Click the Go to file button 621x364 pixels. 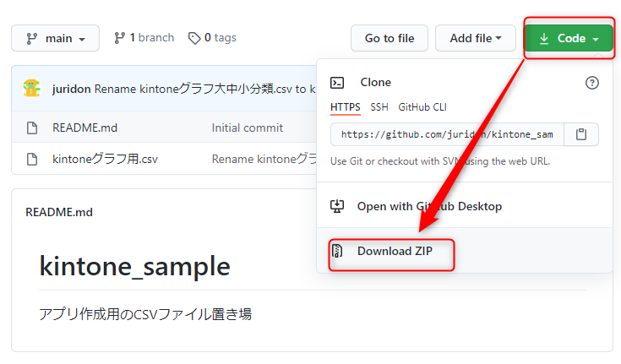(x=389, y=38)
